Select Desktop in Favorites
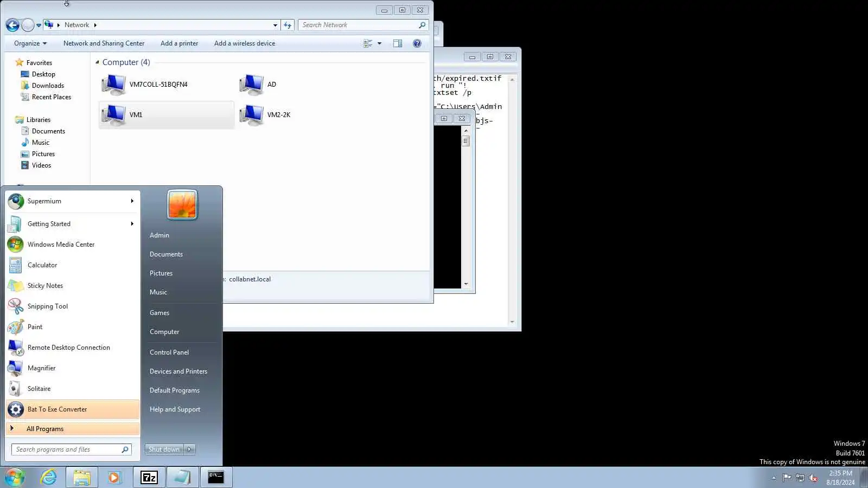The height and width of the screenshot is (488, 868). (43, 74)
